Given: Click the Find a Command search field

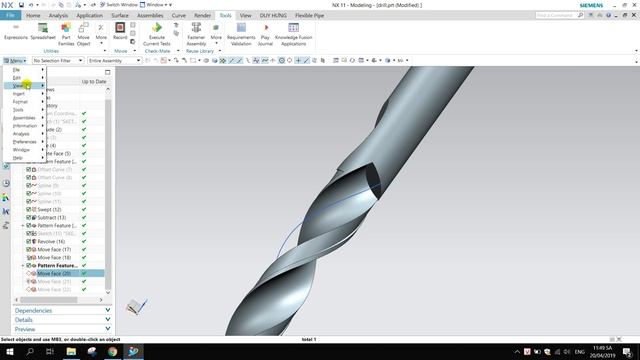Looking at the screenshot, I should pyautogui.click(x=556, y=15).
